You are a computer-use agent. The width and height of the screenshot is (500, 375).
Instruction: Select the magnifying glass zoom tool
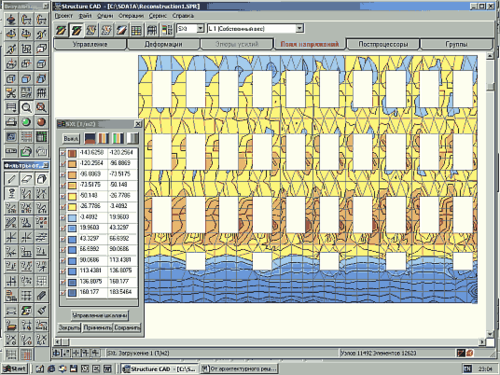(x=26, y=107)
